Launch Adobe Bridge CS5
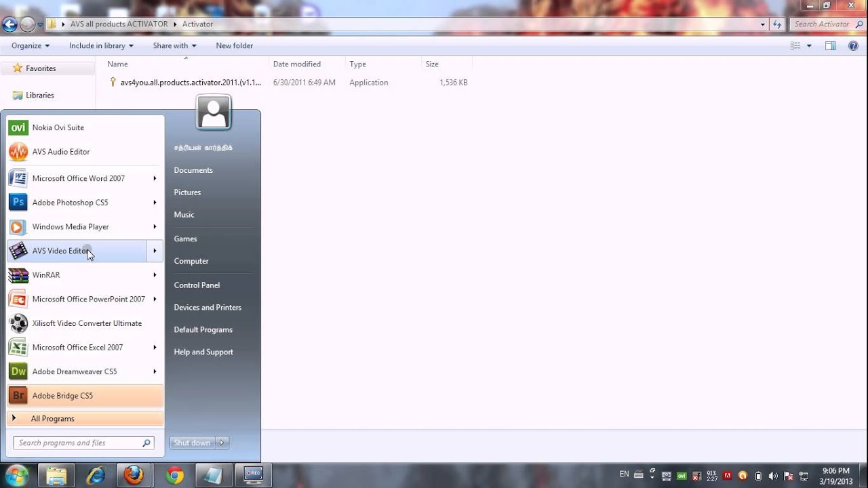This screenshot has width=868, height=488. pyautogui.click(x=85, y=396)
